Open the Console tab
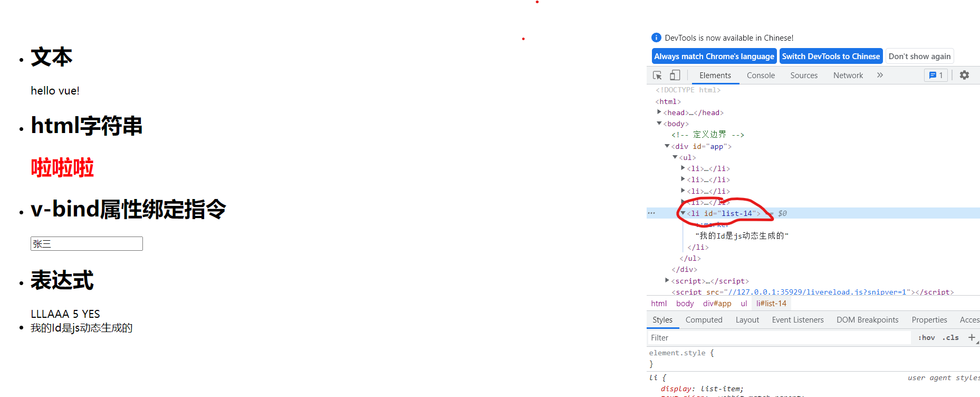980x397 pixels. click(x=761, y=75)
